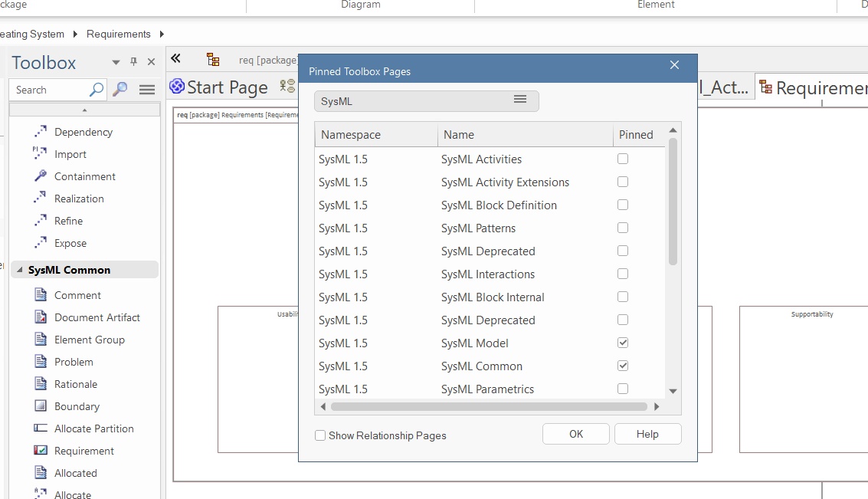868x499 pixels.
Task: Click in the toolbox Search field
Action: (x=50, y=90)
